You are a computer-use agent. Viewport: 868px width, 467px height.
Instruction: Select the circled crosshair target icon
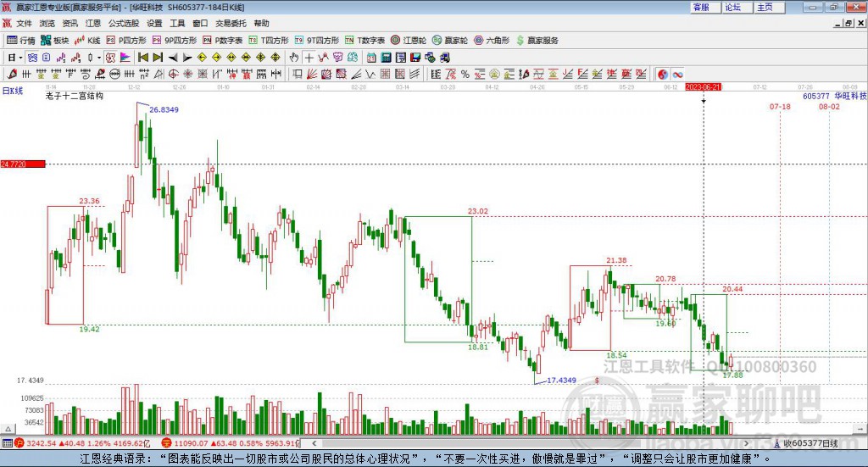pyautogui.click(x=173, y=74)
